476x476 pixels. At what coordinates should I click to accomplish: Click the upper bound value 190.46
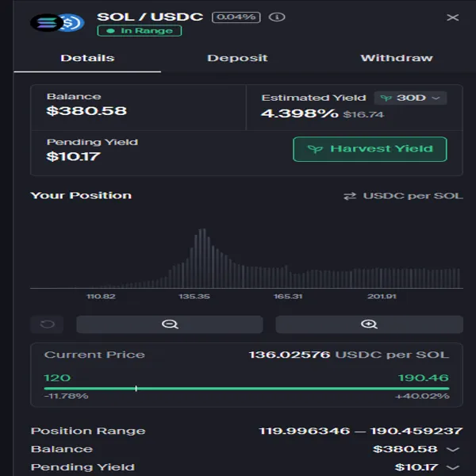coord(423,378)
